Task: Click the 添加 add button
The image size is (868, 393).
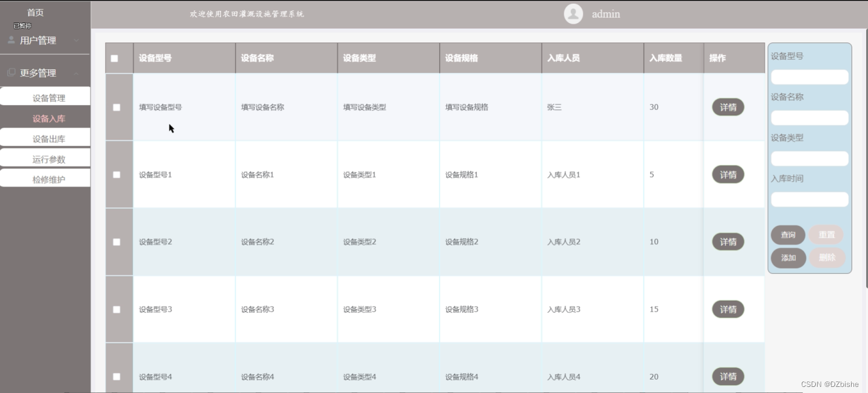Action: click(x=788, y=258)
